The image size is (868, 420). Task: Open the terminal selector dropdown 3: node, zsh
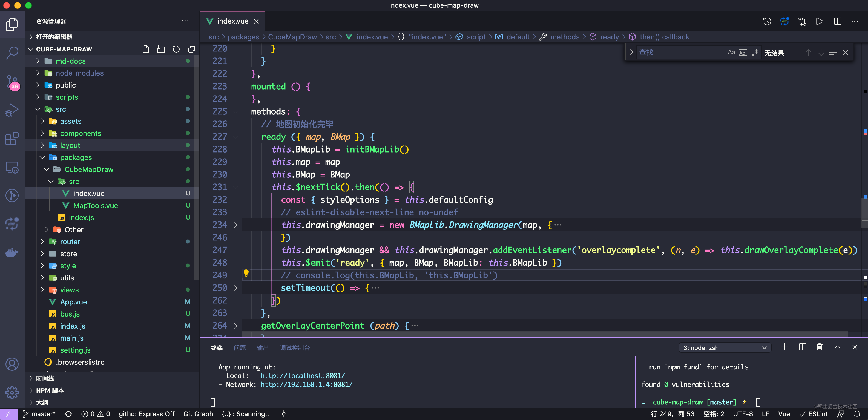click(725, 348)
